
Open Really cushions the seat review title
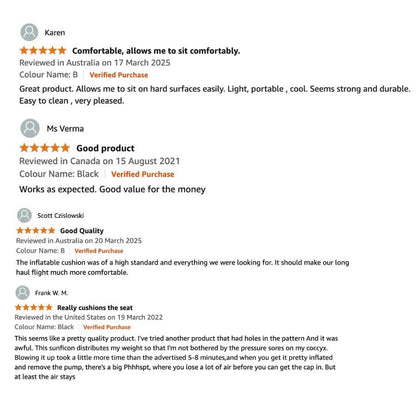click(x=95, y=307)
